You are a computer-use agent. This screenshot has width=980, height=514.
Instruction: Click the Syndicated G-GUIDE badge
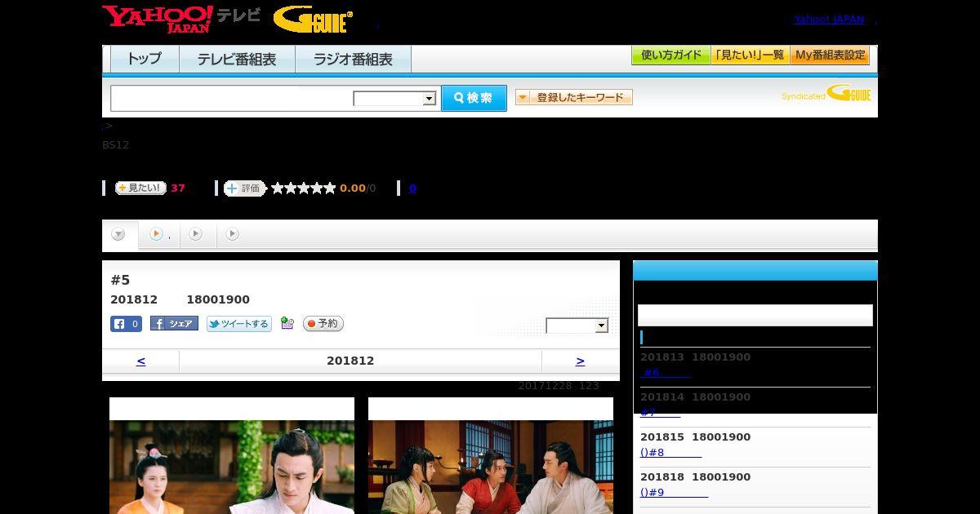[x=826, y=93]
